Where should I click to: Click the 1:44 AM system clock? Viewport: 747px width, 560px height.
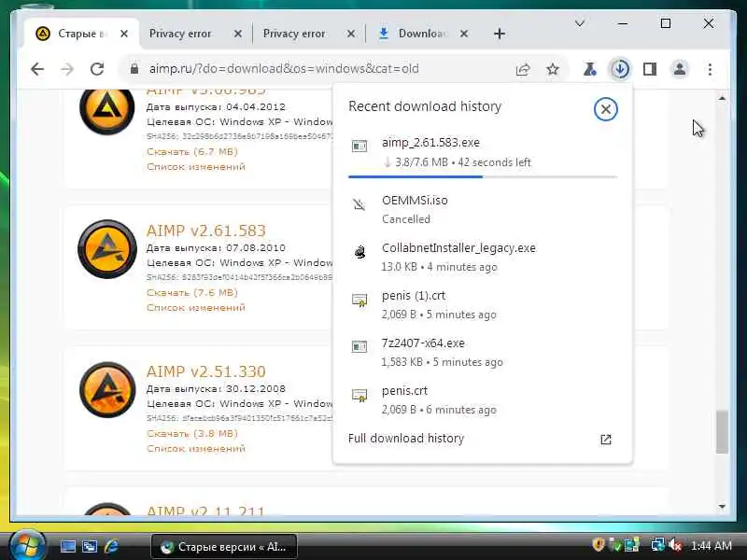tap(711, 546)
